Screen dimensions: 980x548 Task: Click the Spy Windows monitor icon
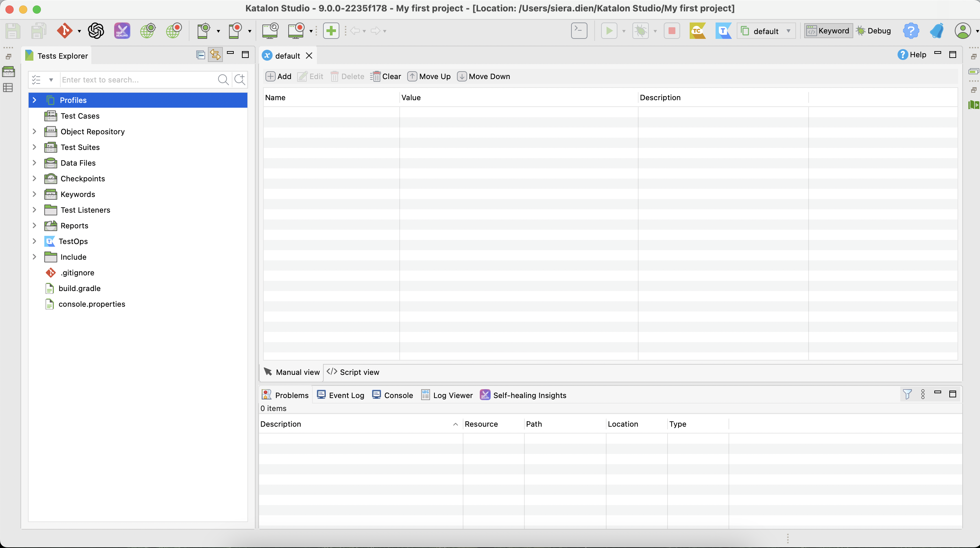(270, 31)
